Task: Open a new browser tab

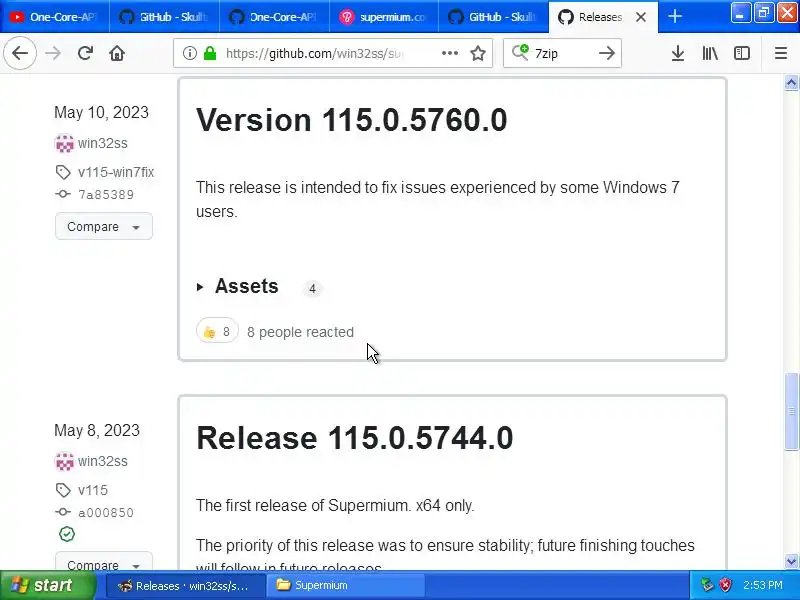Action: coord(674,16)
